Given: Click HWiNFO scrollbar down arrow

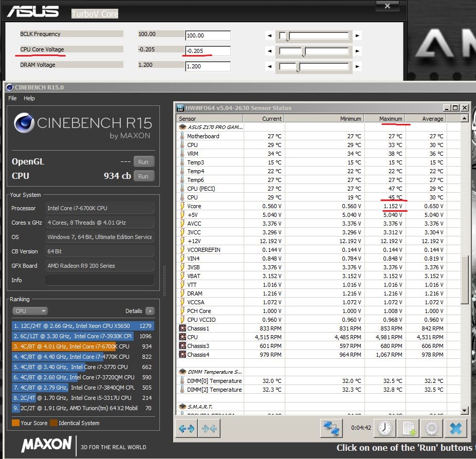Looking at the screenshot, I should click(x=464, y=411).
